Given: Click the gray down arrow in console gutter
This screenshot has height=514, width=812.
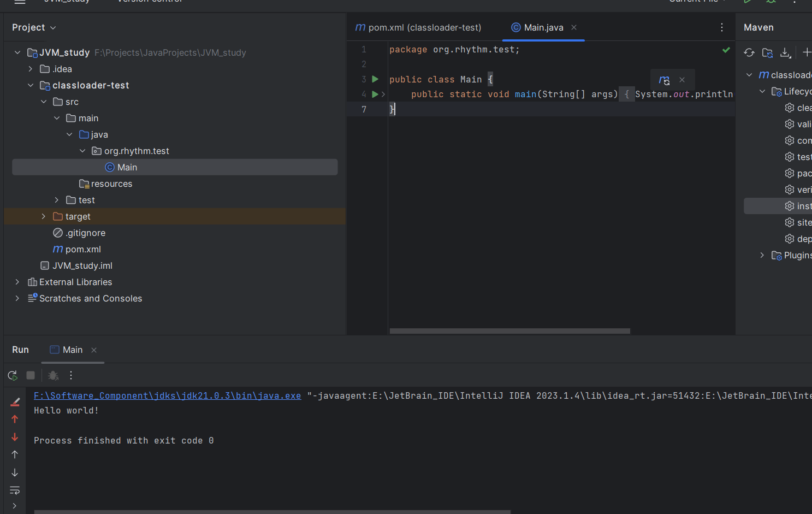Looking at the screenshot, I should [15, 472].
